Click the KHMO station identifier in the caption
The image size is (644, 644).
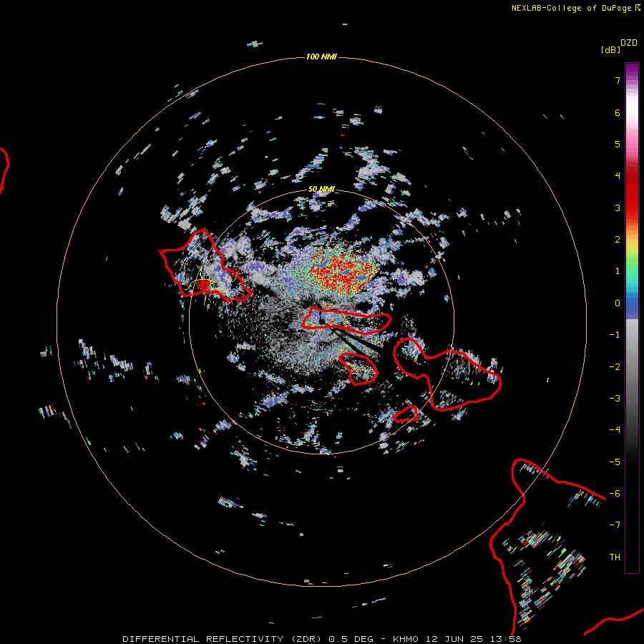point(406,639)
